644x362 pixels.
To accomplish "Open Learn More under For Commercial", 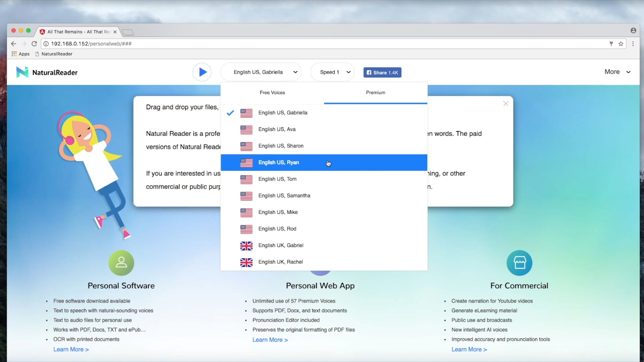I will (469, 349).
